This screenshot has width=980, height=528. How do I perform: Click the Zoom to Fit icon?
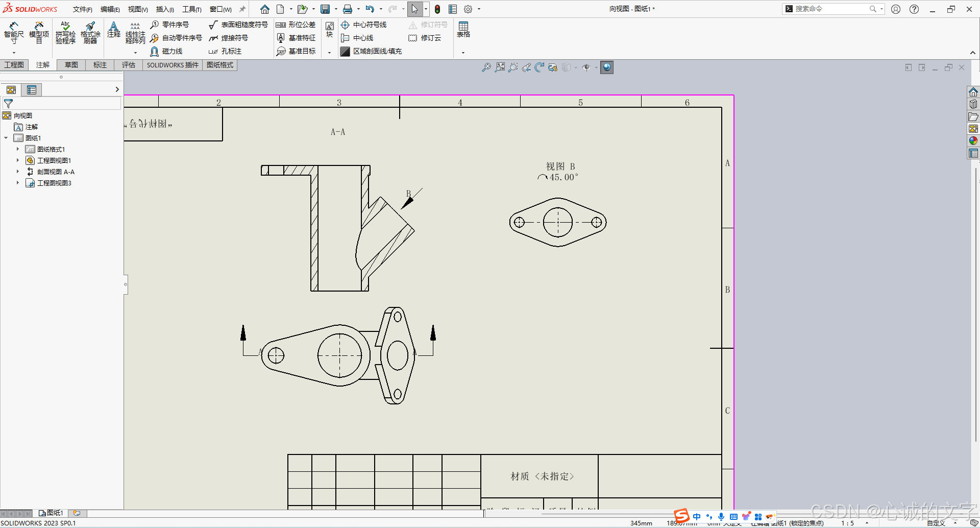(500, 67)
